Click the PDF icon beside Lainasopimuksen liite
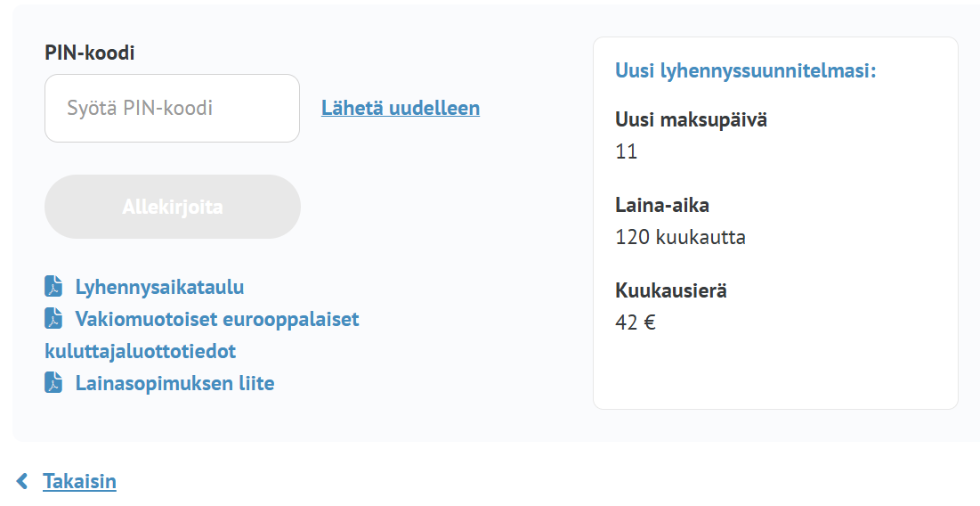This screenshot has width=980, height=506. pos(53,383)
